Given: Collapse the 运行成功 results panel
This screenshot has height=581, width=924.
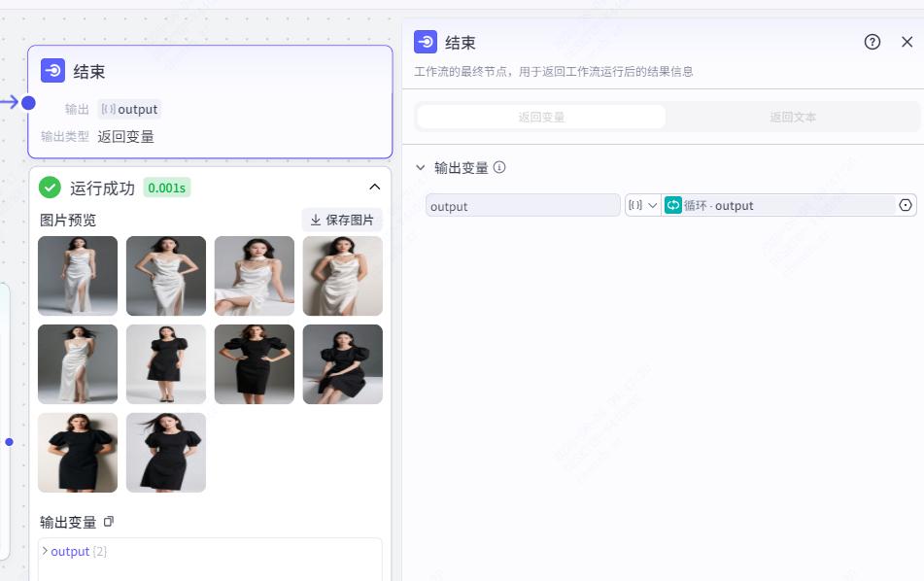Looking at the screenshot, I should [x=374, y=186].
